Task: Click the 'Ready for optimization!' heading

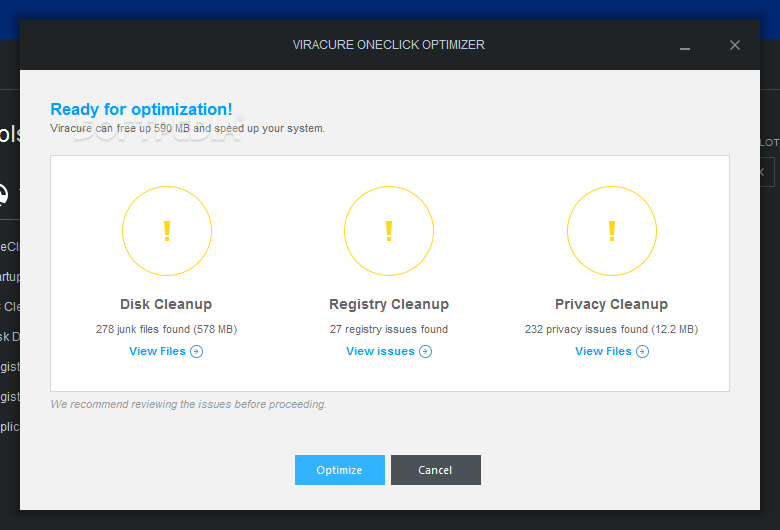Action: point(141,109)
